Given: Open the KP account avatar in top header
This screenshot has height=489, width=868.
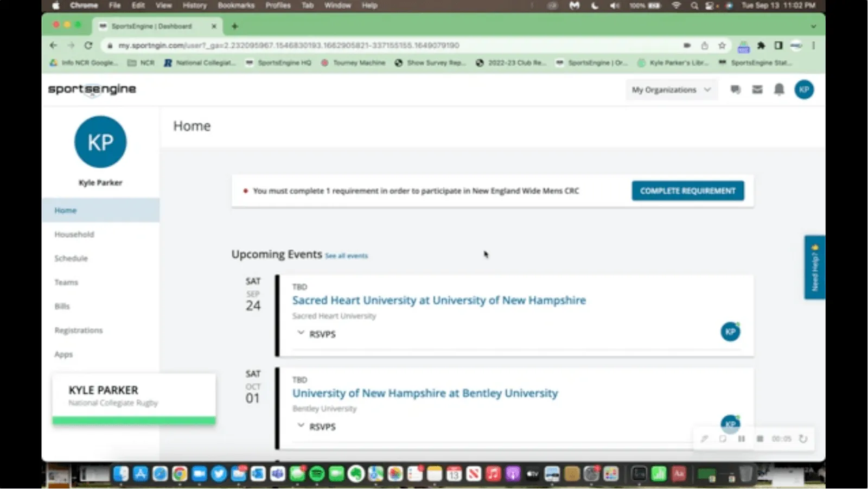Looking at the screenshot, I should (x=804, y=90).
